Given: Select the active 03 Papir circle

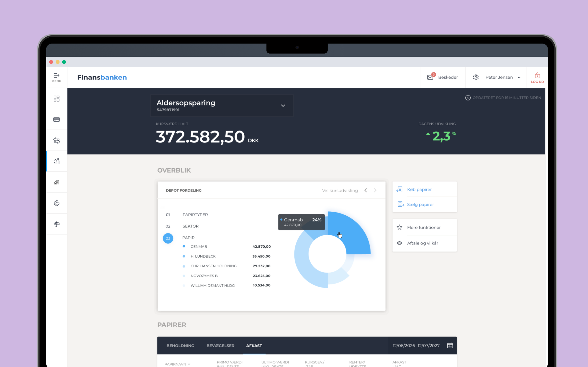Looking at the screenshot, I should tap(168, 238).
